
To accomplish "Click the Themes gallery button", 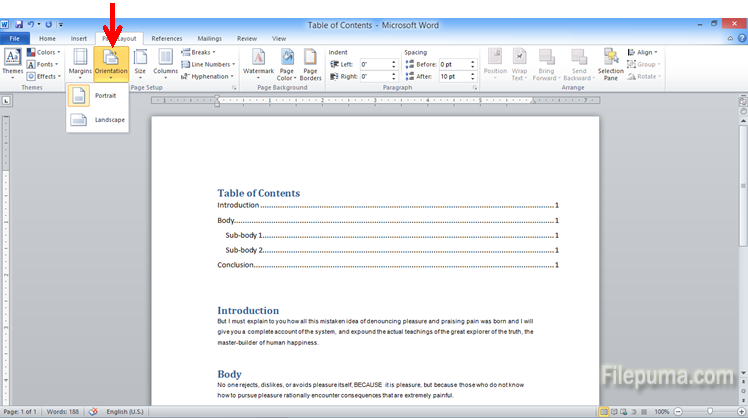I will tap(13, 62).
